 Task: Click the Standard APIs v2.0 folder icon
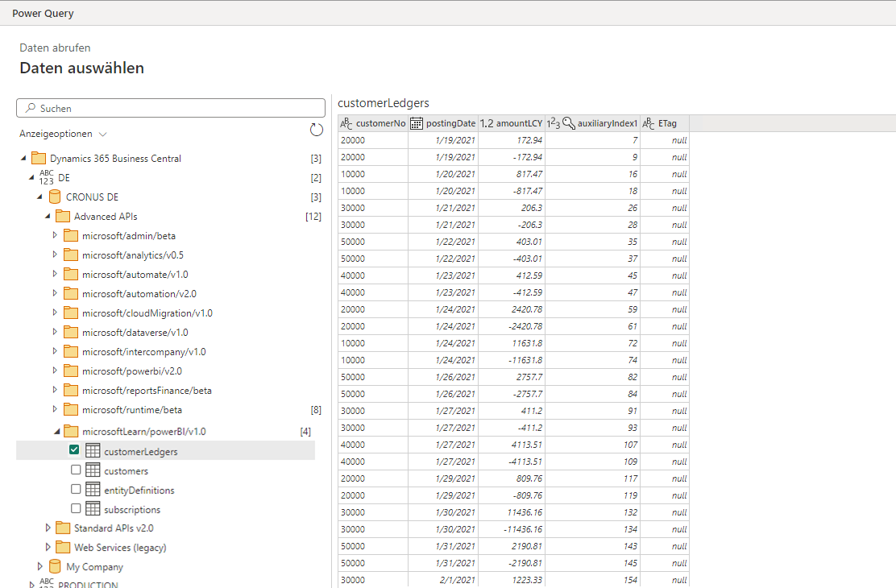coord(63,528)
